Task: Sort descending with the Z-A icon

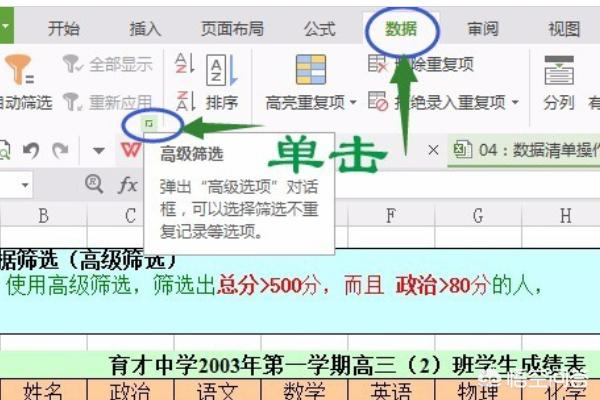Action: point(186,101)
